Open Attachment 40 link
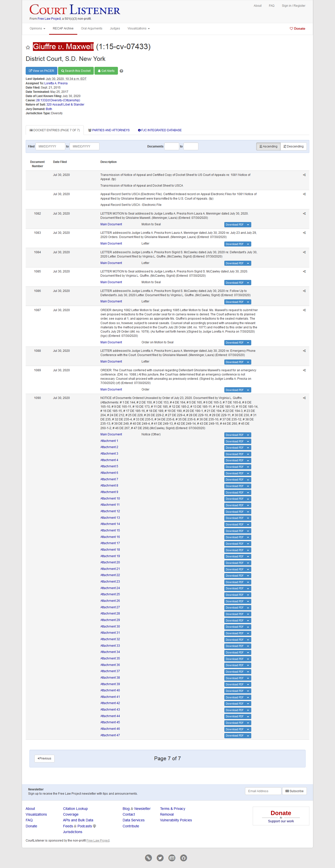Screen dimensions: 335x868 pos(110,690)
